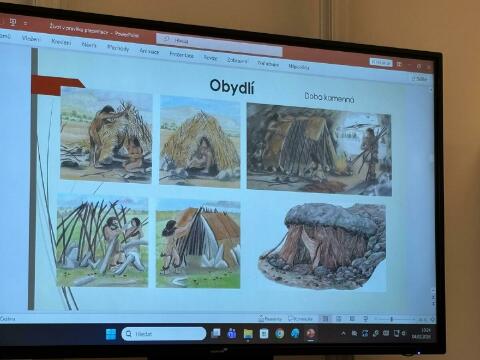Select the wooden pole frame building picture

pyautogui.click(x=102, y=240)
